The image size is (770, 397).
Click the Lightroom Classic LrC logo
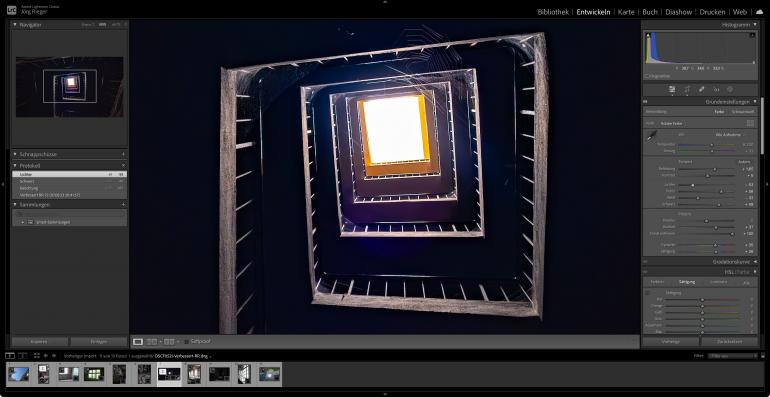tap(11, 9)
